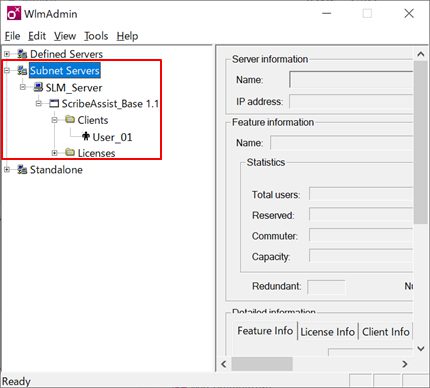Click the Ready status bar text

tap(16, 381)
